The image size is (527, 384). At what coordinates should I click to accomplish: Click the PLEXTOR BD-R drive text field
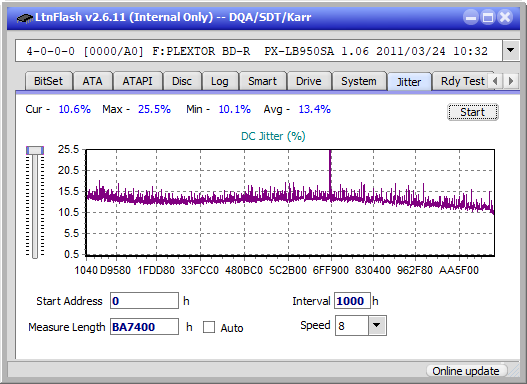point(259,51)
